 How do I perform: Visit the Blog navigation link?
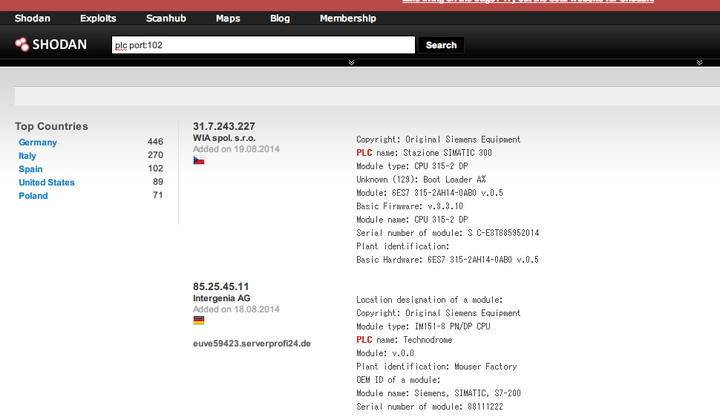(x=280, y=18)
